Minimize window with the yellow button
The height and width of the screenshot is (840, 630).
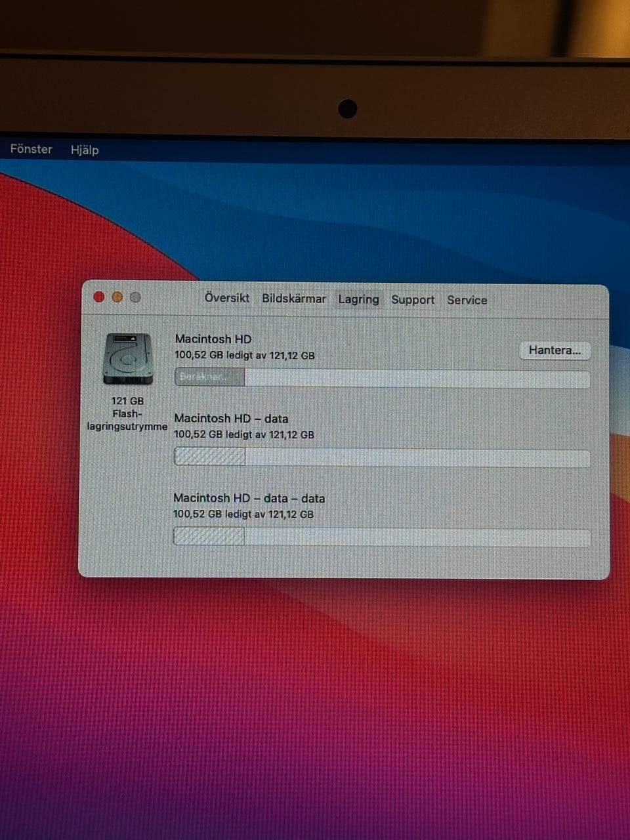(117, 297)
